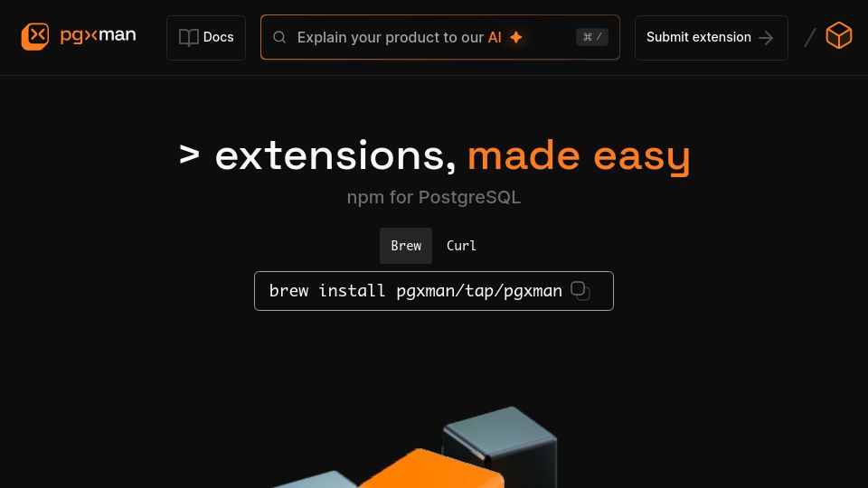Open the Submit extension button
Viewport: 868px width, 488px height.
(x=711, y=38)
